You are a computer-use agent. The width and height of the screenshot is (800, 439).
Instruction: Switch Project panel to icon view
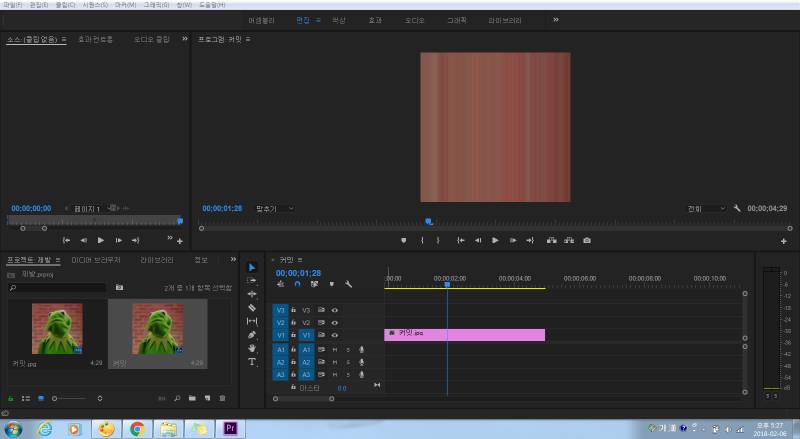[41, 398]
